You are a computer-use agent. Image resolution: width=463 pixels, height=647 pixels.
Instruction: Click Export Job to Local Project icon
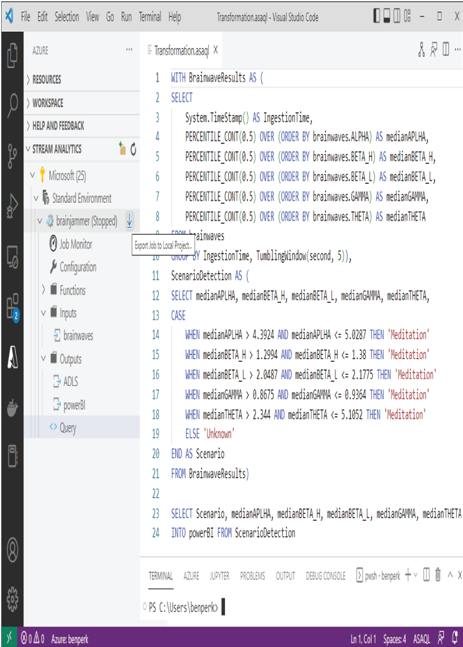(129, 220)
